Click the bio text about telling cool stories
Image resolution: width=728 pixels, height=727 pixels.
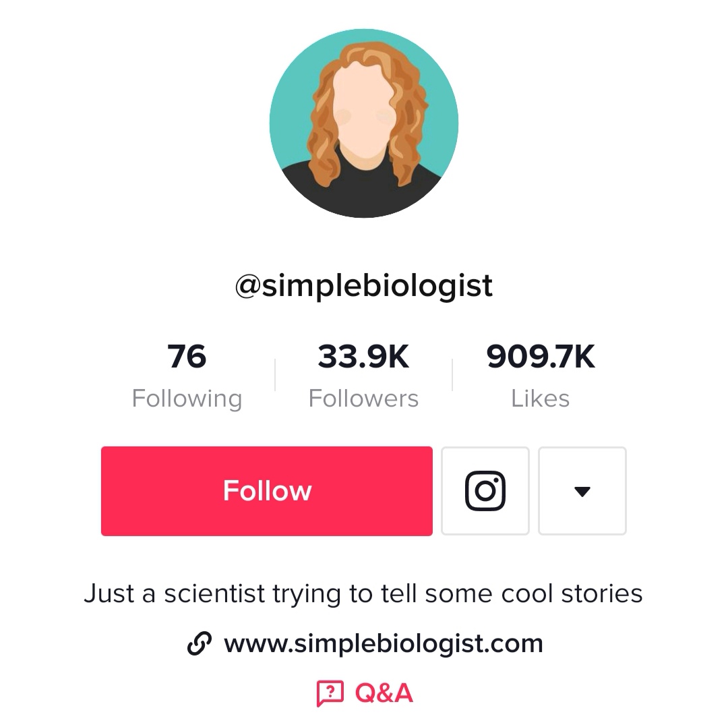[x=364, y=593]
